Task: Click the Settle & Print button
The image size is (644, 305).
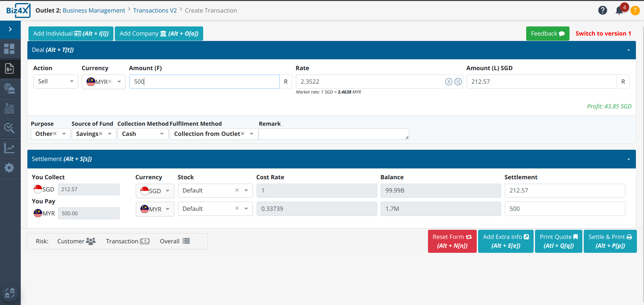Action: coord(610,241)
